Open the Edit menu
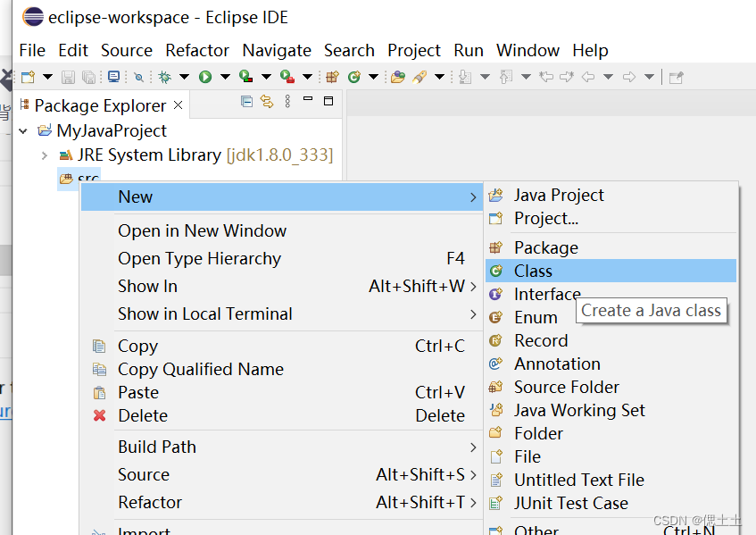 (73, 50)
